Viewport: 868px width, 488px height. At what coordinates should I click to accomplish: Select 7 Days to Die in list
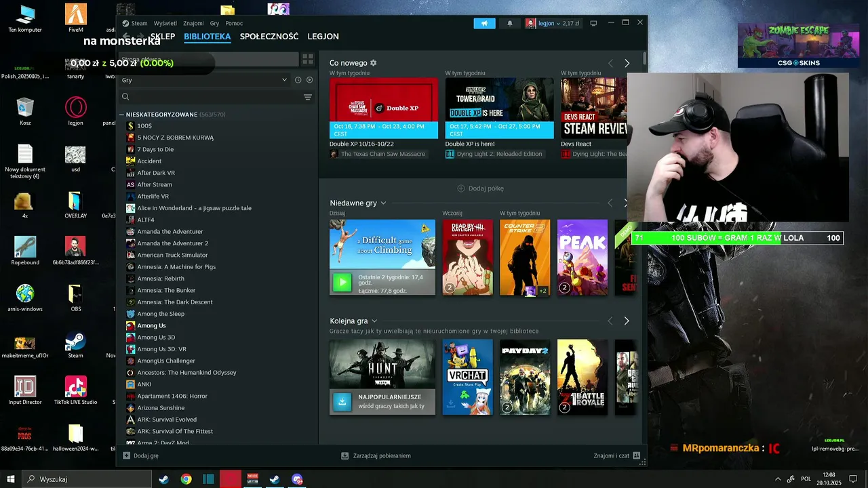click(155, 149)
